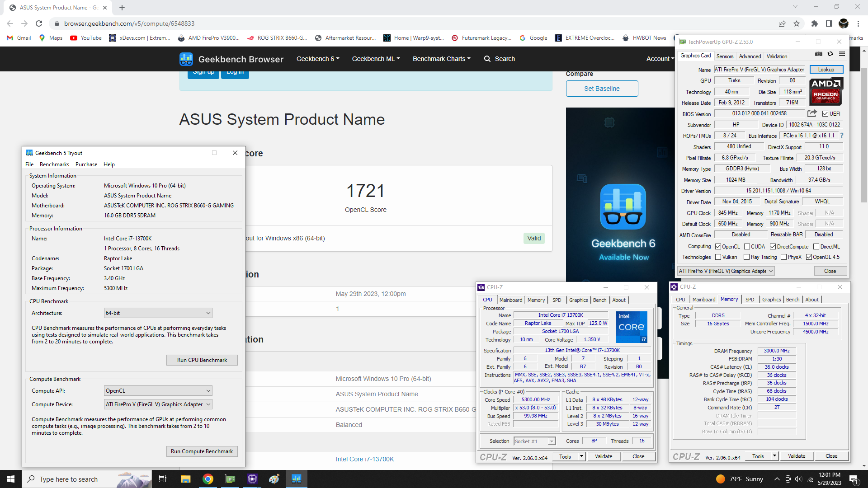Open the Chrome profile avatar
The height and width of the screenshot is (488, 868).
[x=844, y=23]
